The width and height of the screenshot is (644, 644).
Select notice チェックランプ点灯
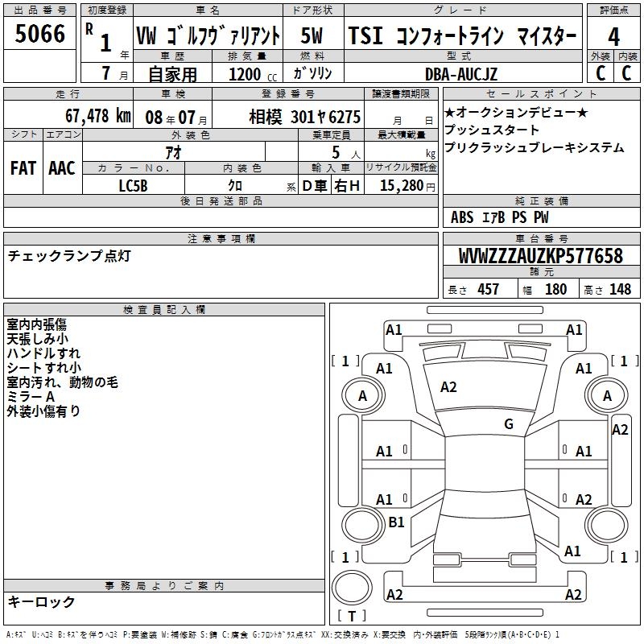(x=69, y=256)
